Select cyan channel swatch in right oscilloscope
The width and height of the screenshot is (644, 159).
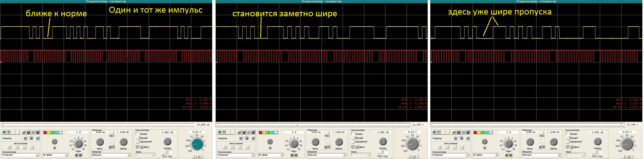(x=487, y=133)
